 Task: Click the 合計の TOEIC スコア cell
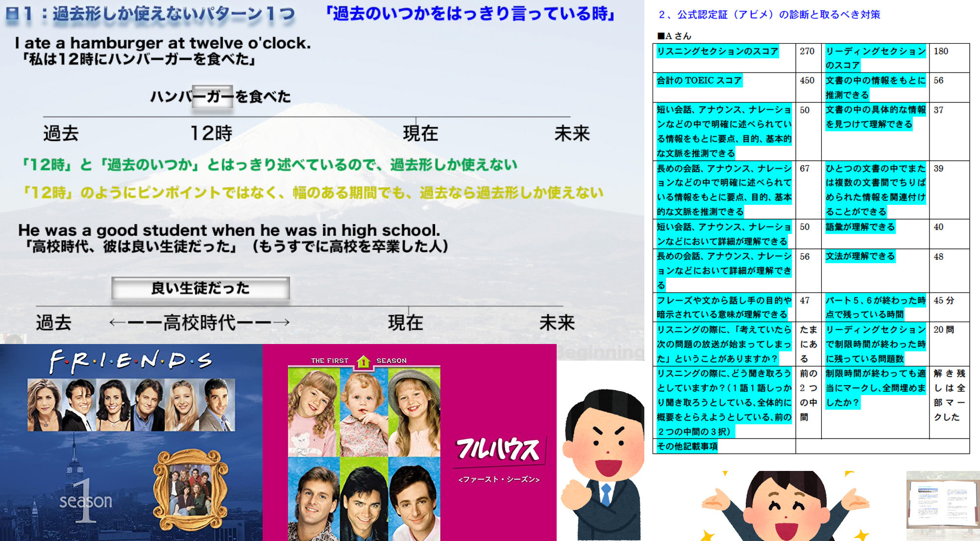coord(699,80)
